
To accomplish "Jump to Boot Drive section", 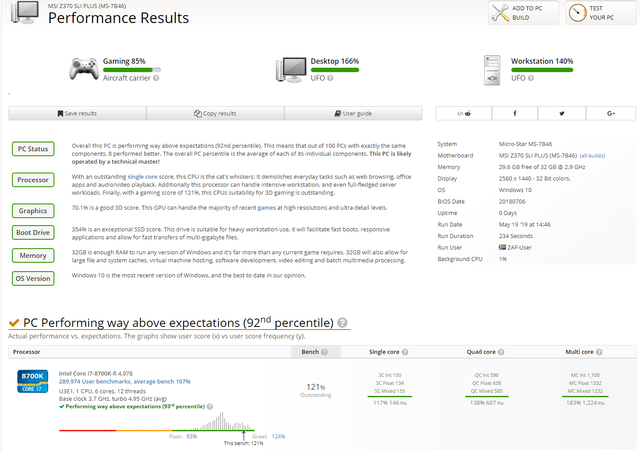I will [33, 233].
